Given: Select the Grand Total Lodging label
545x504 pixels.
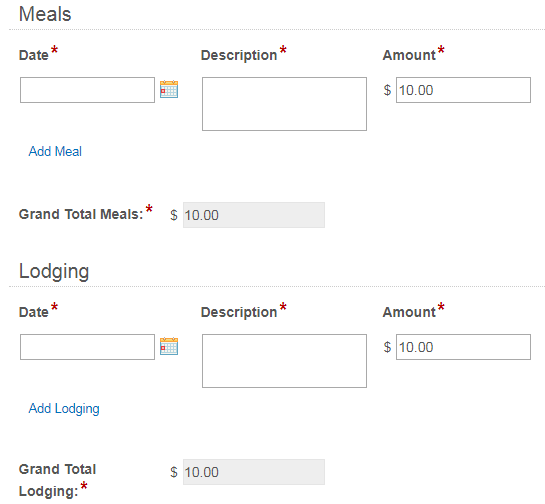Looking at the screenshot, I should (x=57, y=480).
